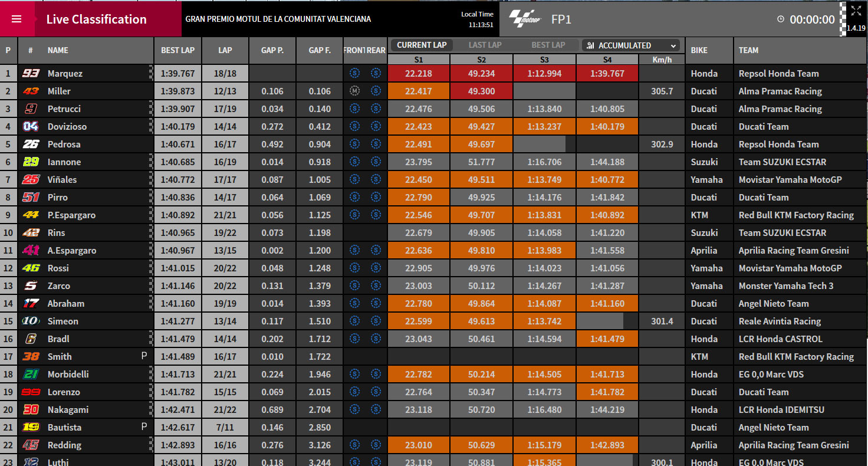Click the MotoGP logo
This screenshot has height=466, width=868.
click(525, 19)
